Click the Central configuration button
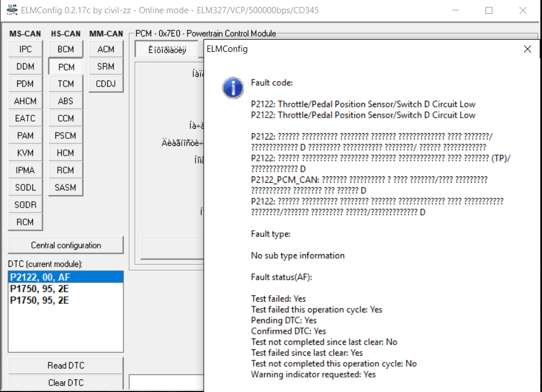 (x=66, y=245)
